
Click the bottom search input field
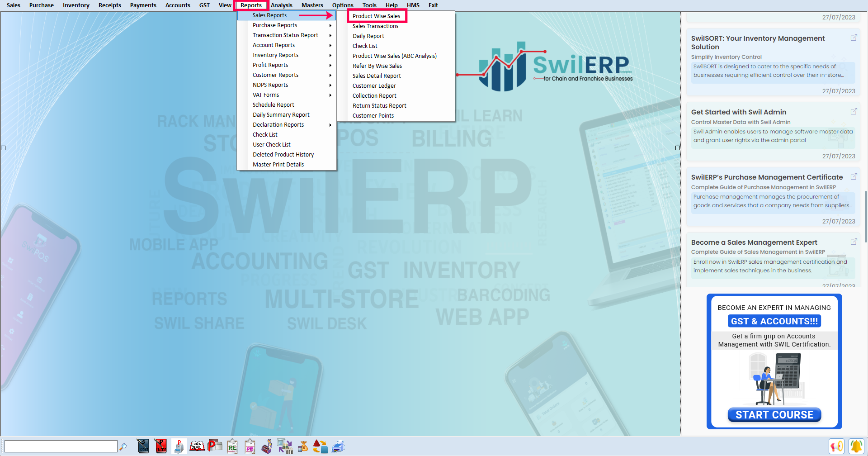point(61,446)
